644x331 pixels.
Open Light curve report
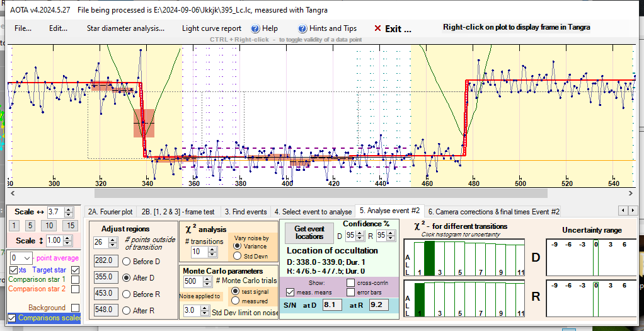[x=212, y=28]
